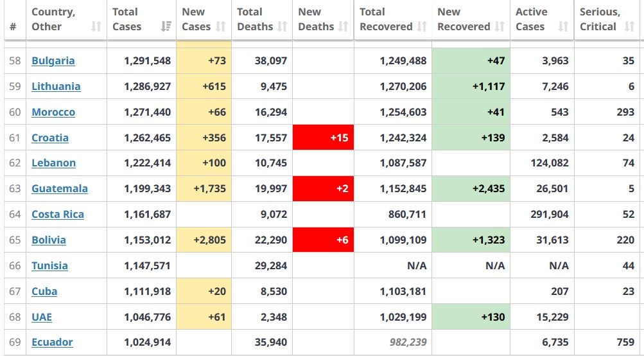
Task: Sort by Total Cases descending icon
Action: click(x=166, y=27)
